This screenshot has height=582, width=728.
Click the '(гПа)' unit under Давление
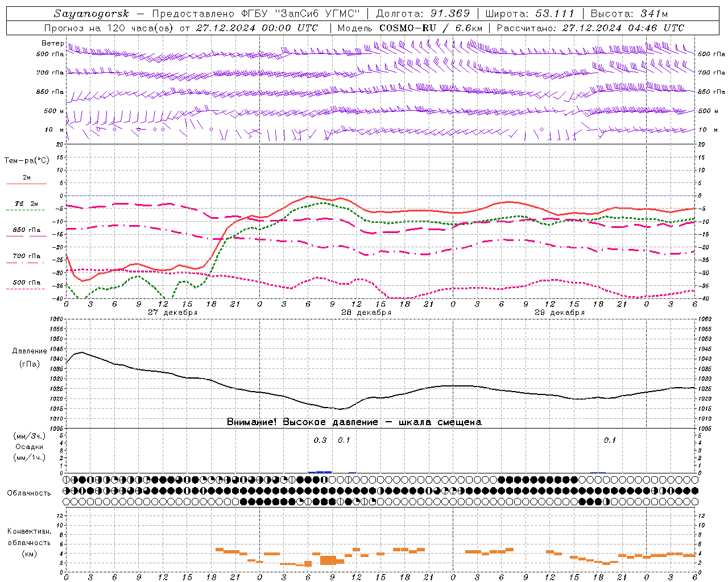tap(30, 364)
